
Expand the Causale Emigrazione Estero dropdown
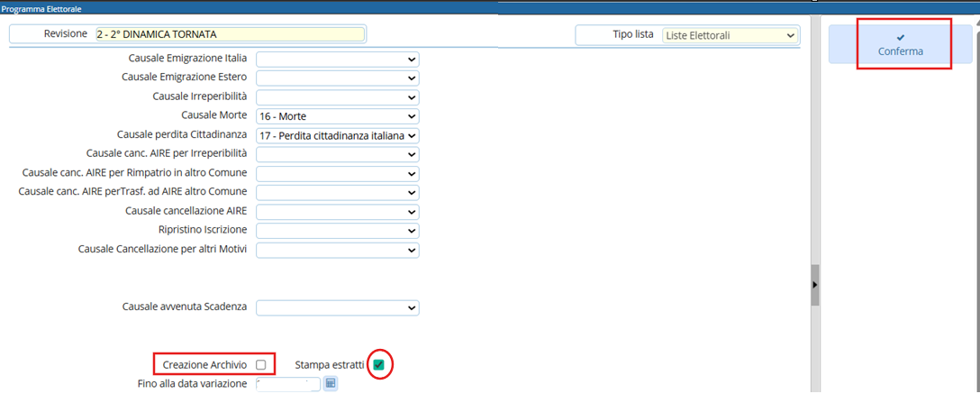338,78
